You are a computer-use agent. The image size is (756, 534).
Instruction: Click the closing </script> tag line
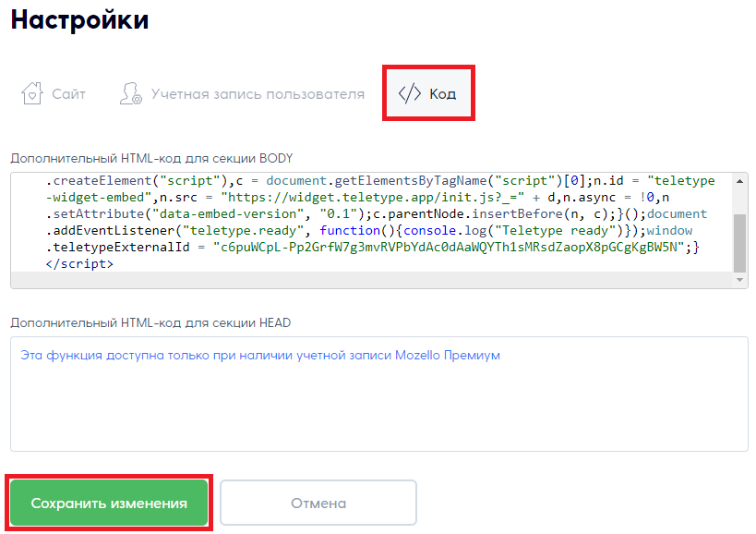click(79, 264)
